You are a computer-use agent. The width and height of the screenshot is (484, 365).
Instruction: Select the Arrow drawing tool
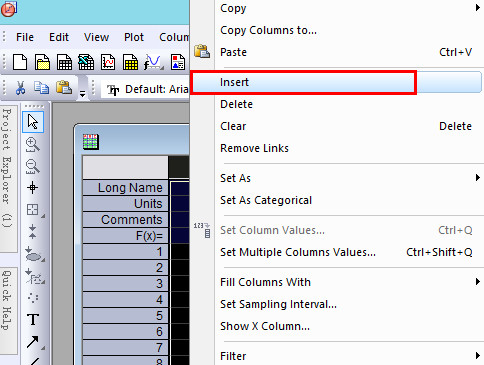[33, 342]
